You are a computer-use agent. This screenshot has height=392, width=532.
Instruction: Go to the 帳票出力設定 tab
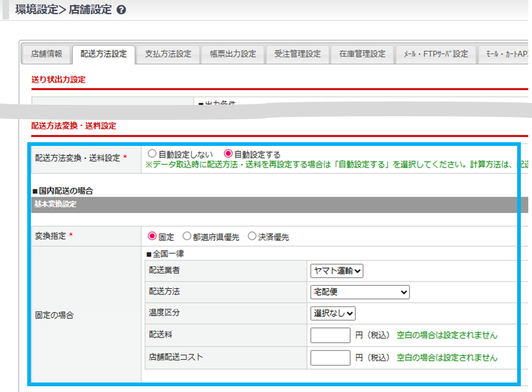(233, 54)
